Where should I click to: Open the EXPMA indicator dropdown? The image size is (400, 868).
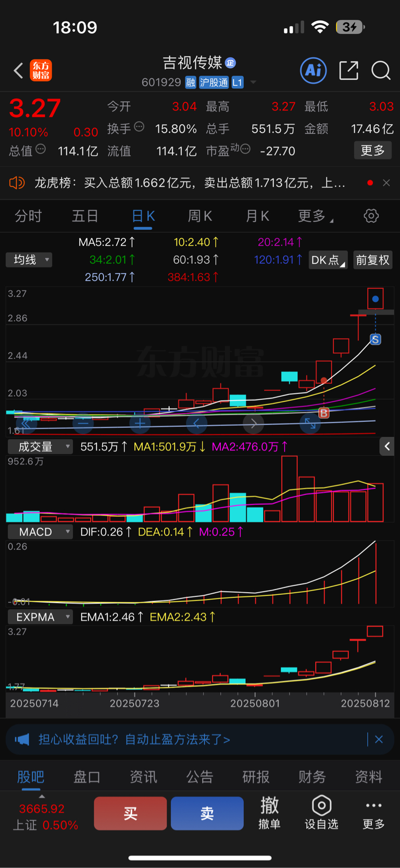(x=40, y=617)
